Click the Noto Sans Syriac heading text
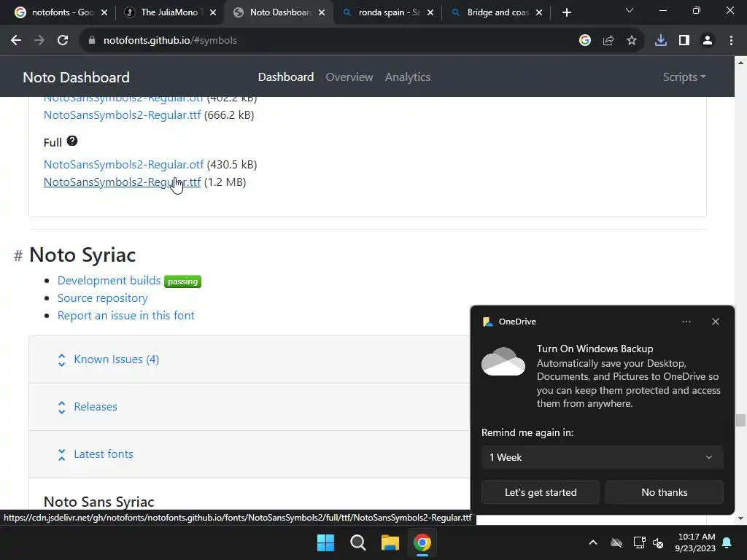 point(98,502)
